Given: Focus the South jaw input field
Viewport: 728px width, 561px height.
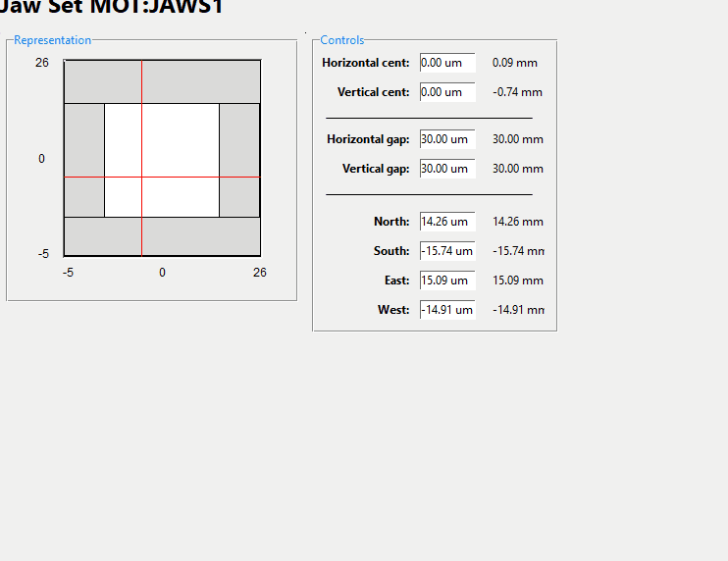Looking at the screenshot, I should click(x=447, y=251).
